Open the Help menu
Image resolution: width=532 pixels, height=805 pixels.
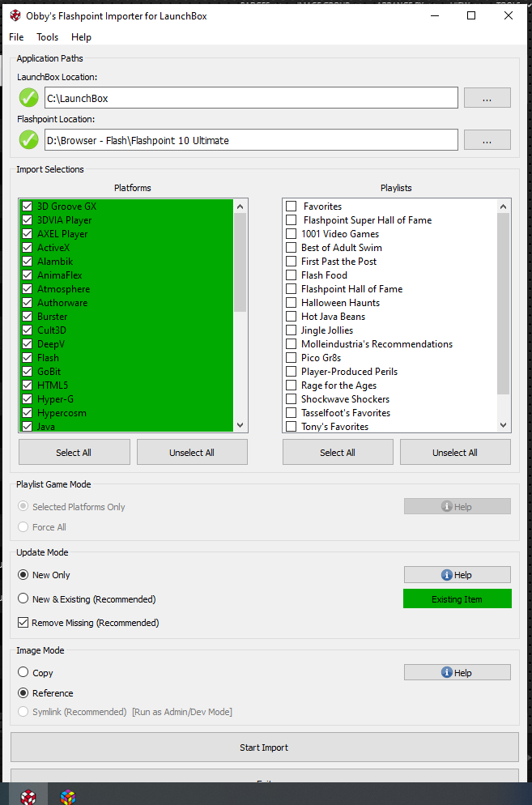pos(81,37)
